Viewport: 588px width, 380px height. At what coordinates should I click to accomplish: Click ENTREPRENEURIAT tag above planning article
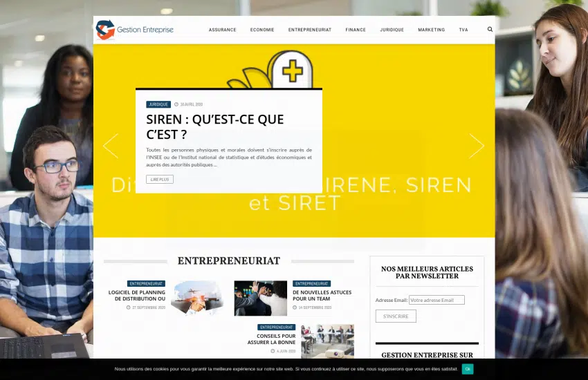tap(146, 284)
